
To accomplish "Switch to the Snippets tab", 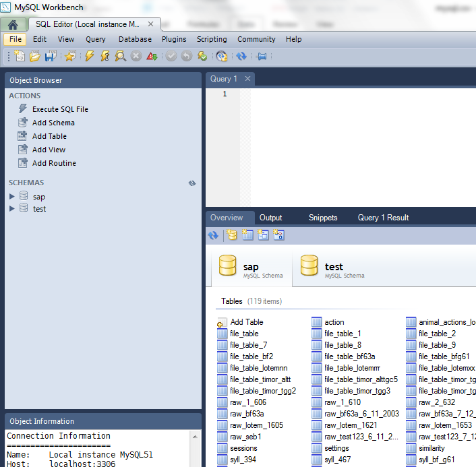I will (323, 218).
